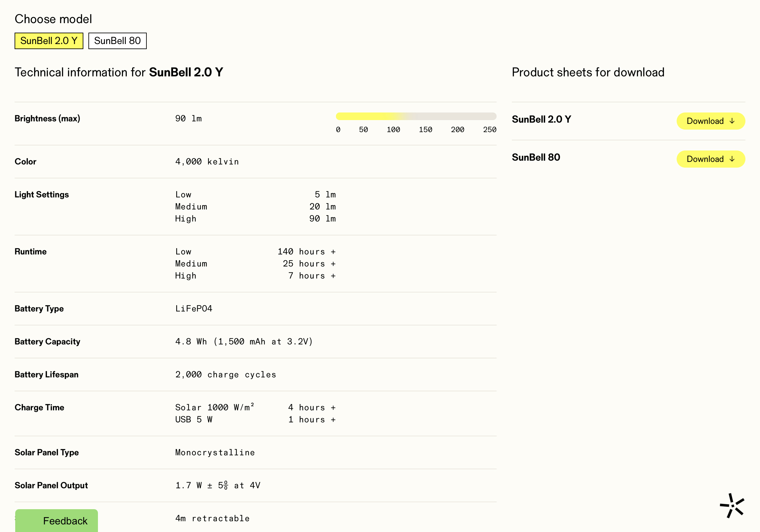The width and height of the screenshot is (760, 532).
Task: Click the down-arrow icon in SunBell 80 download
Action: (x=732, y=159)
